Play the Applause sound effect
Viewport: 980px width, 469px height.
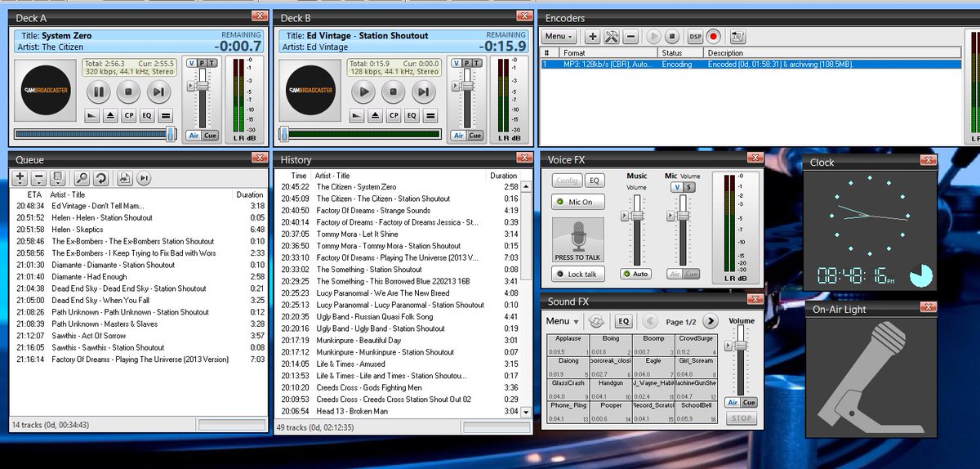(x=568, y=344)
